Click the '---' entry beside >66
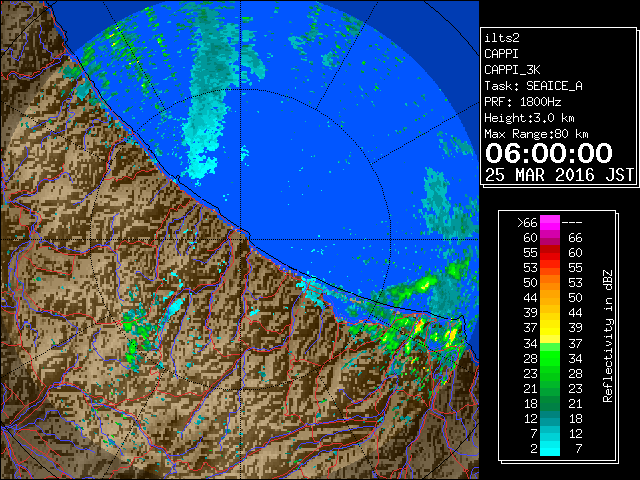The height and width of the screenshot is (480, 640). [x=572, y=223]
